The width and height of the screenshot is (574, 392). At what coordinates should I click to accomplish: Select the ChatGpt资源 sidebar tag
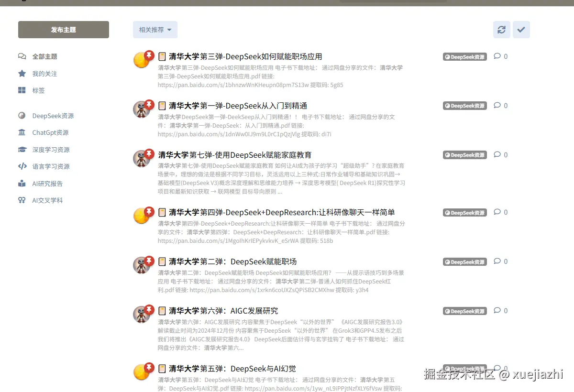(50, 132)
